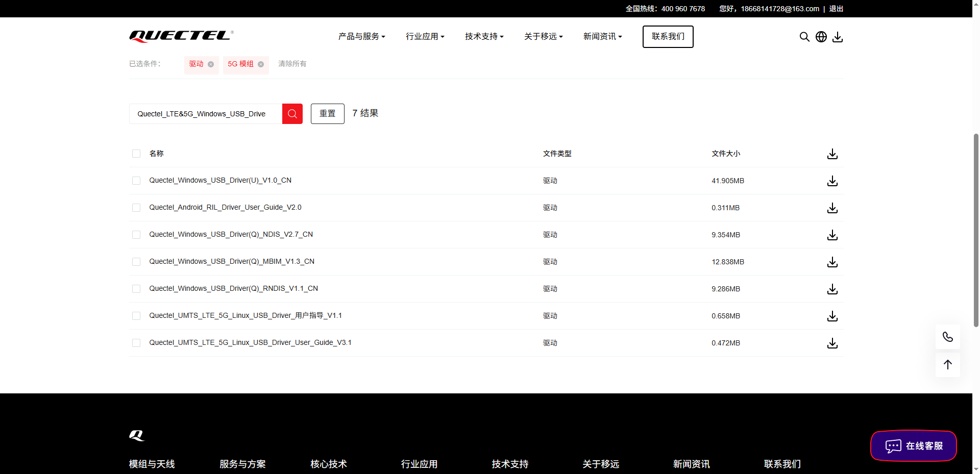Check the Android_RIL_Driver_User_Guide row checkbox
The height and width of the screenshot is (474, 980).
pos(136,208)
